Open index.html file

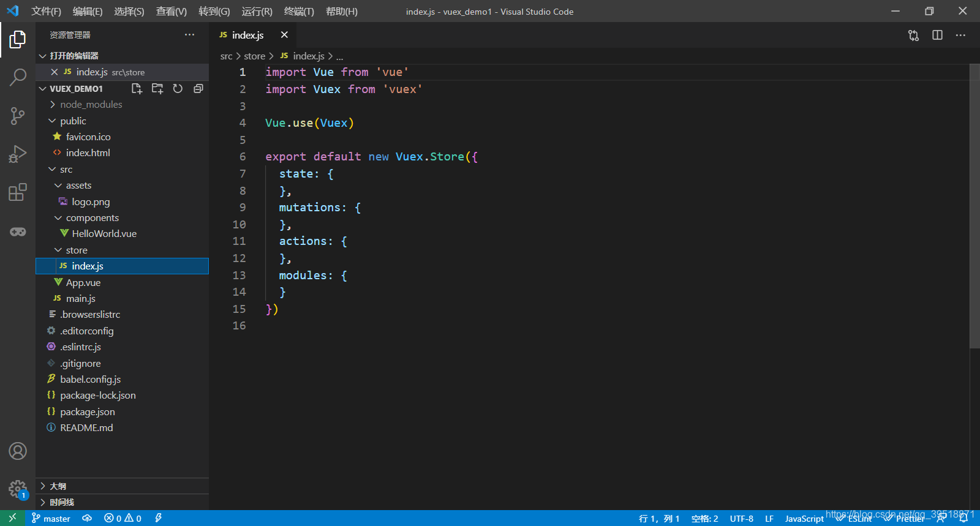(122, 152)
